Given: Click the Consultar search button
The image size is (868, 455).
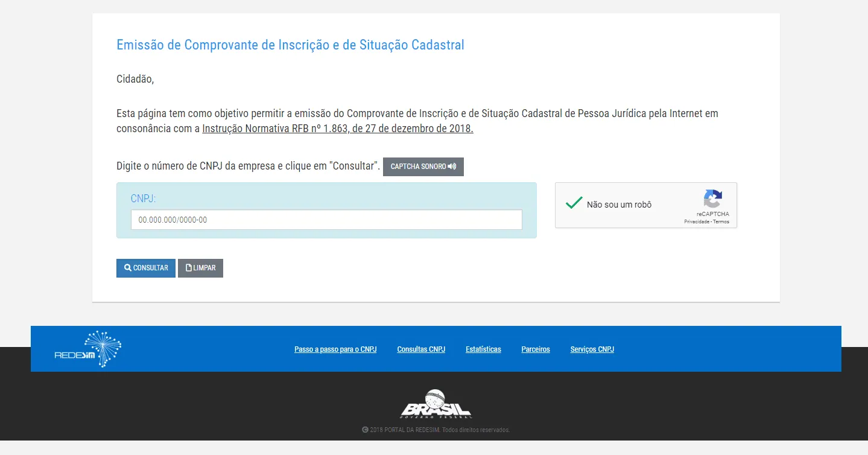Looking at the screenshot, I should click(x=146, y=268).
